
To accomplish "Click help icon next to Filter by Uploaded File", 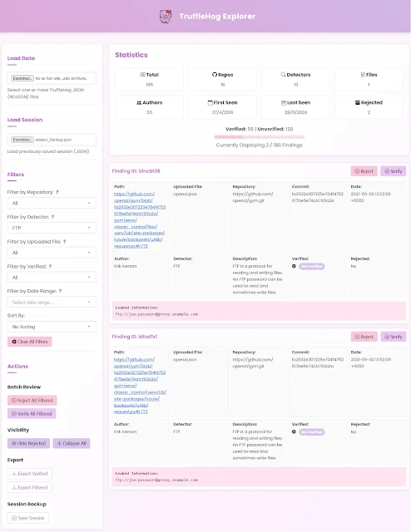I will click(64, 242).
